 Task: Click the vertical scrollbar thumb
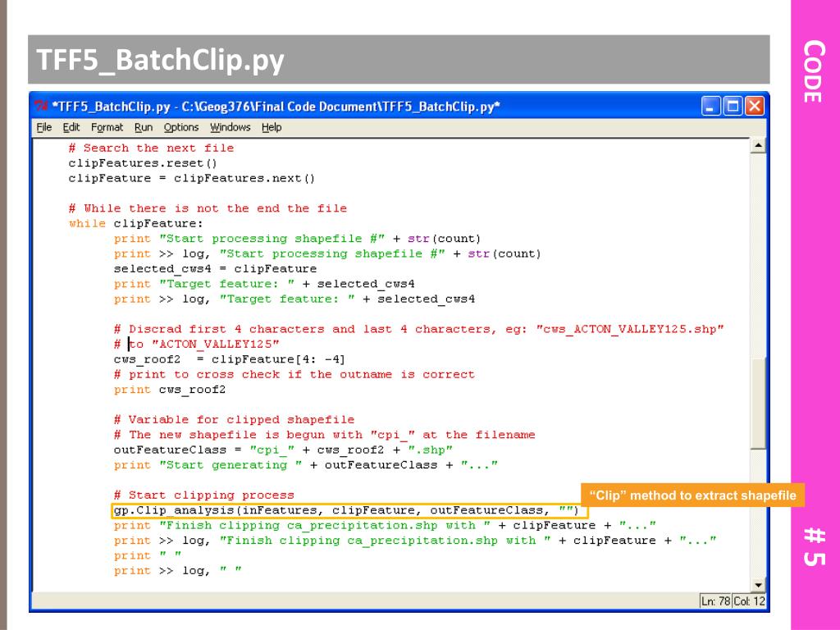tap(757, 403)
